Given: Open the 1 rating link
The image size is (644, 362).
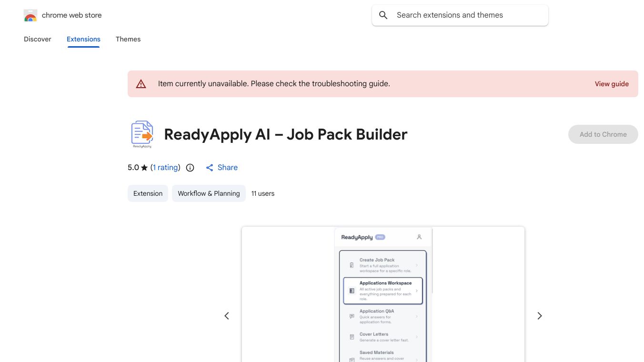Looking at the screenshot, I should (x=165, y=168).
